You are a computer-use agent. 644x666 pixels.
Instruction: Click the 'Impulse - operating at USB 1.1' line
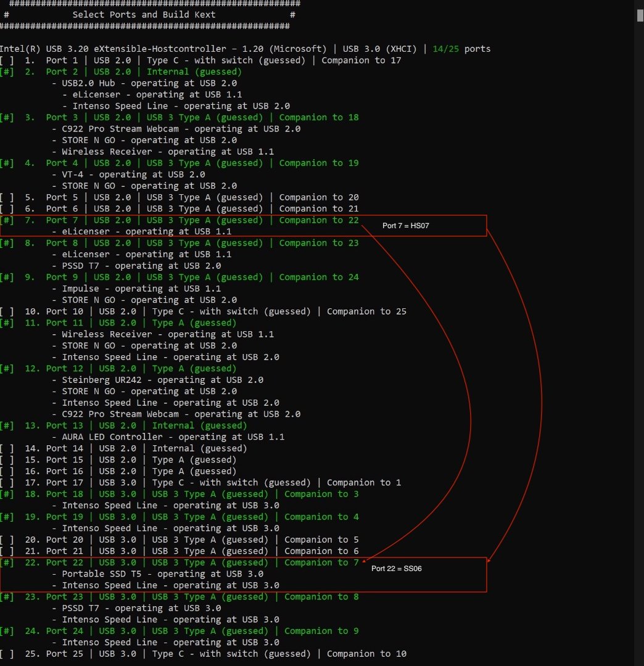[136, 289]
